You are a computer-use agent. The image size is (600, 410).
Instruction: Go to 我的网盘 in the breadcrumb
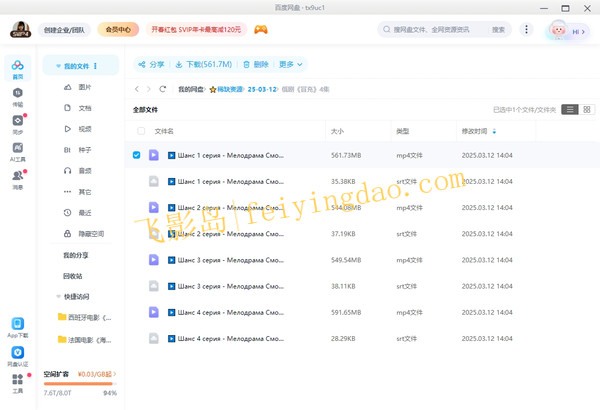tap(191, 89)
